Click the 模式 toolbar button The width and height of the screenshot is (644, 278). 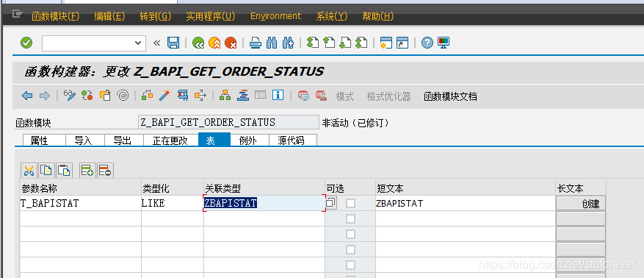click(x=344, y=96)
